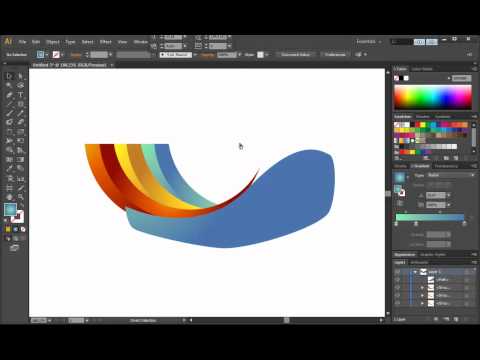Select the Rotate tool
The image size is (480, 360).
[9, 132]
